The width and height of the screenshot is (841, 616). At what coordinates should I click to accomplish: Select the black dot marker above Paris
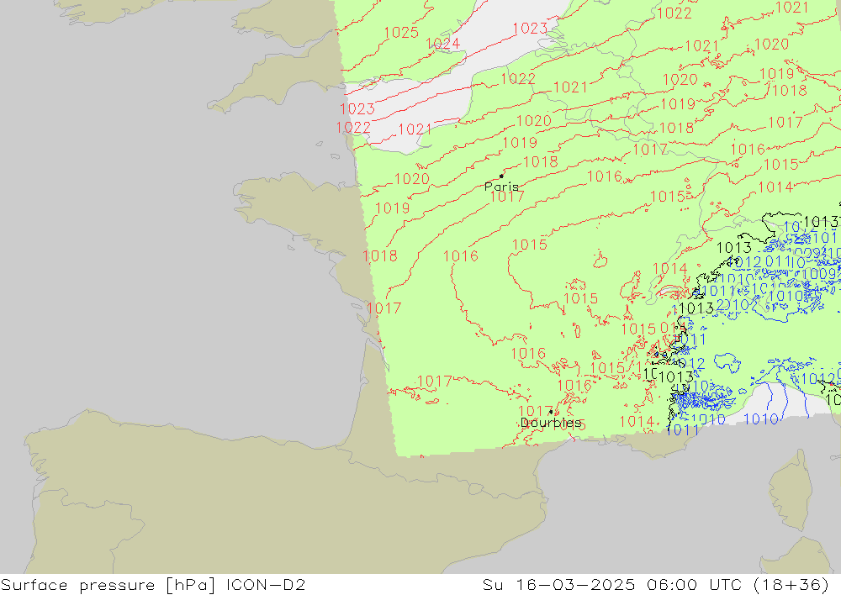point(501,176)
